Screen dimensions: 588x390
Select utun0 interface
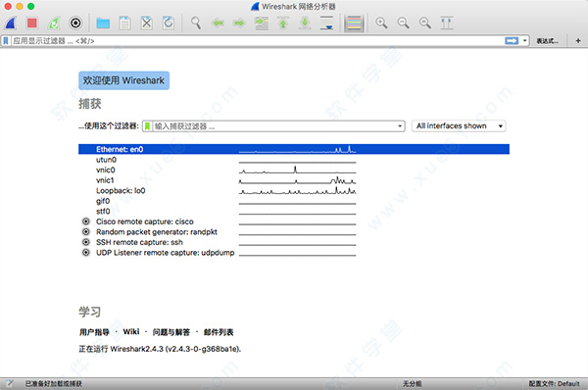[x=106, y=160]
